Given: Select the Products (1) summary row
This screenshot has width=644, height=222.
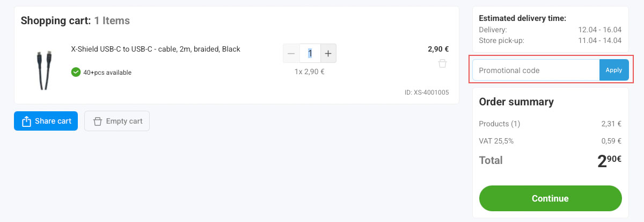Looking at the screenshot, I should click(550, 124).
